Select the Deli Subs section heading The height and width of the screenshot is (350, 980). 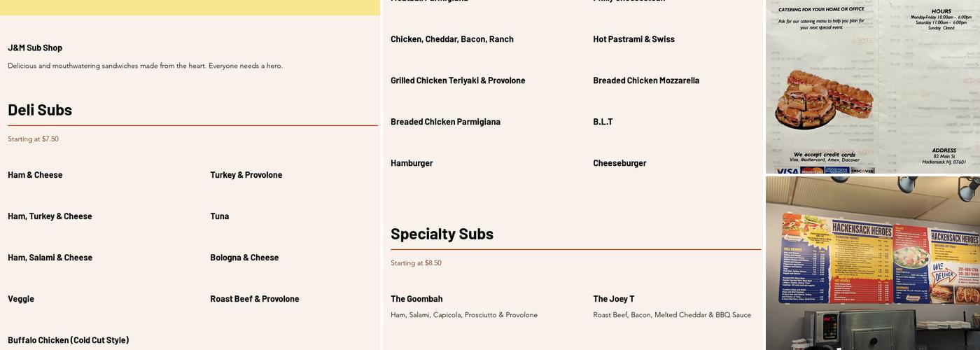[40, 110]
